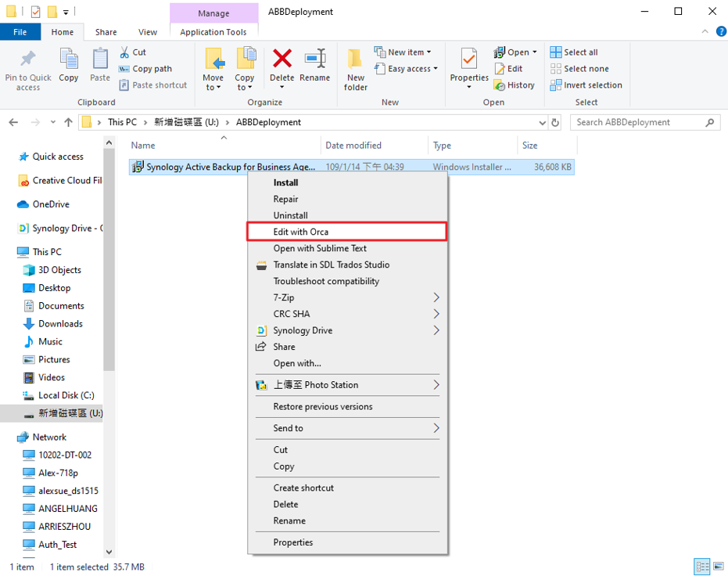Click the navigation pane scroll down arrow
This screenshot has height=576, width=728.
[109, 552]
